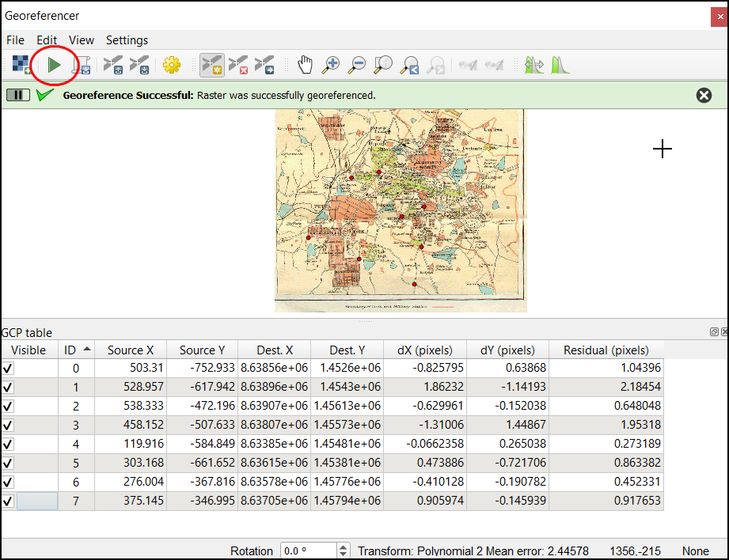Open the Settings menu
The height and width of the screenshot is (560, 729).
(127, 40)
